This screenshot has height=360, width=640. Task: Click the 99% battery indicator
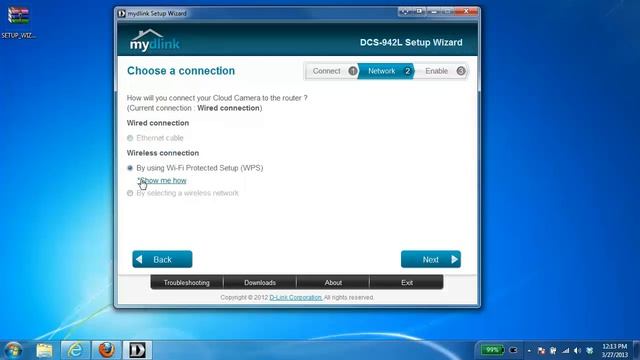tap(492, 350)
